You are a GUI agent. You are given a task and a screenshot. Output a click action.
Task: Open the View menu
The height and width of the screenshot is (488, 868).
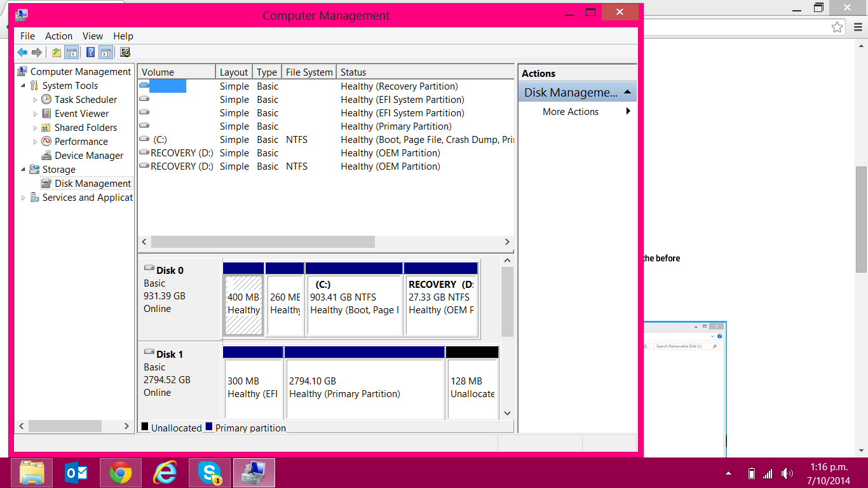[92, 36]
